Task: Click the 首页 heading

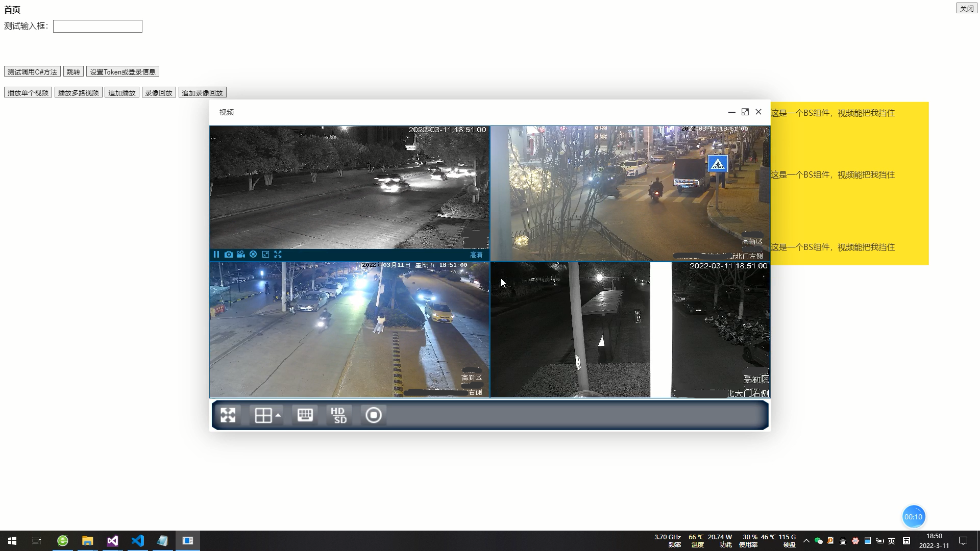Action: click(12, 10)
